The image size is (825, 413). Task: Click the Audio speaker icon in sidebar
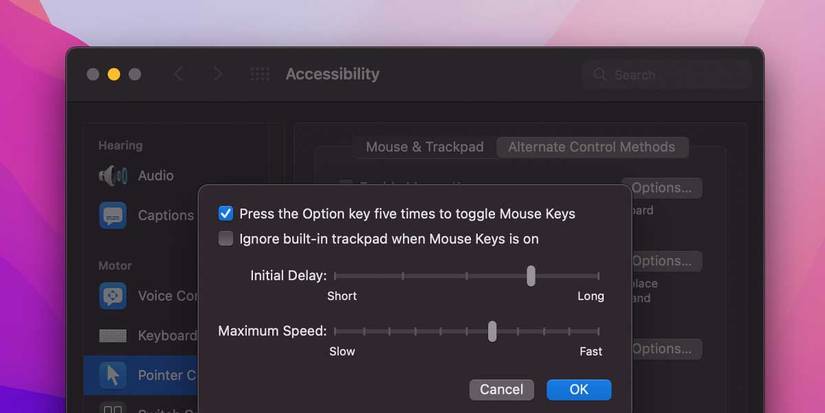(x=112, y=176)
